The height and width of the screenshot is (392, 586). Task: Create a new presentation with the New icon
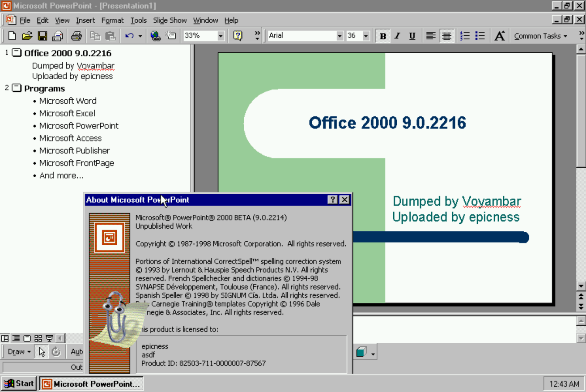[12, 36]
